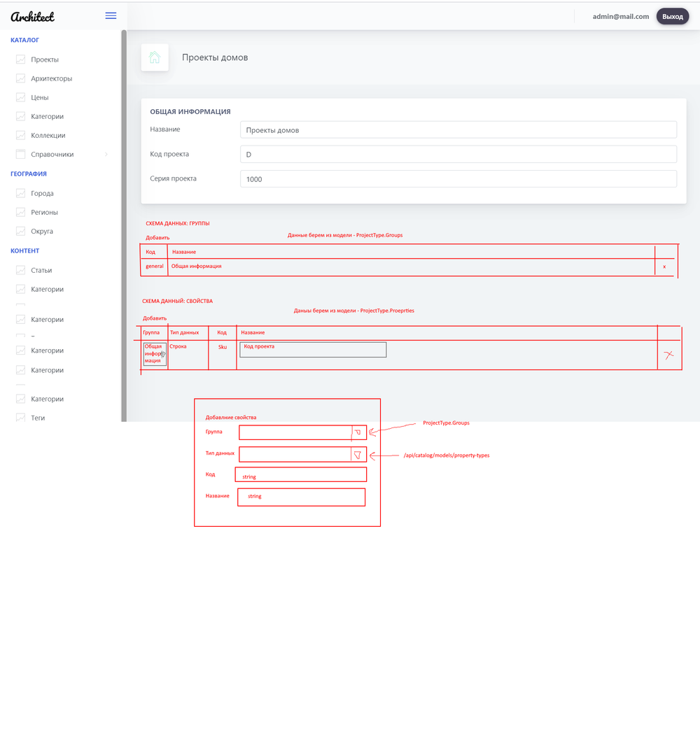Open the Тип данных dropdown arrow

click(358, 455)
